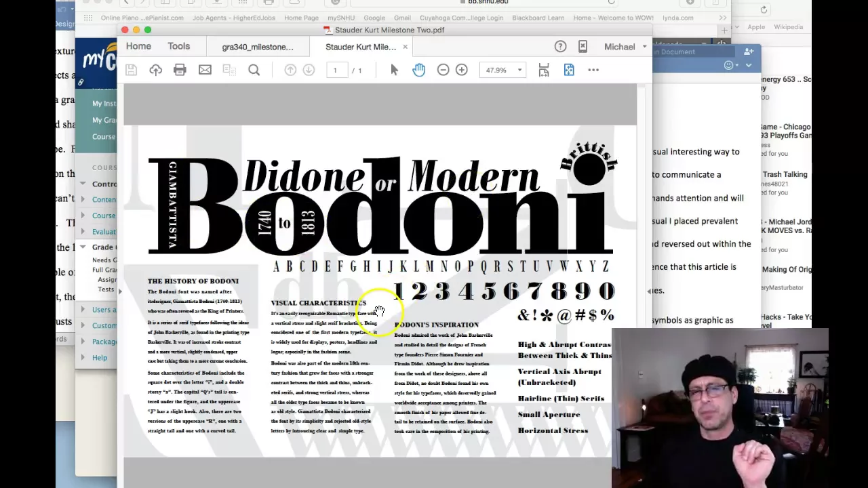The height and width of the screenshot is (488, 868).
Task: Click the Save file icon in Acrobat toolbar
Action: click(132, 70)
